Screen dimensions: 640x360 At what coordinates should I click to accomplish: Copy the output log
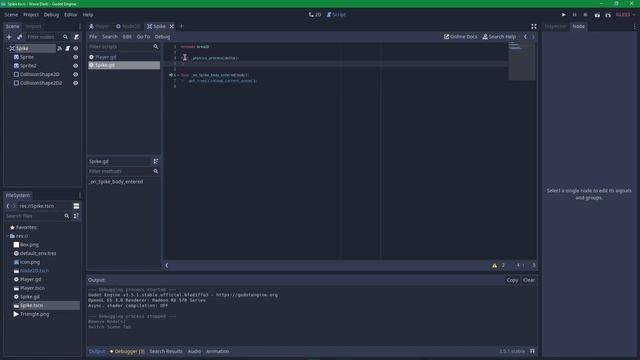(x=512, y=280)
